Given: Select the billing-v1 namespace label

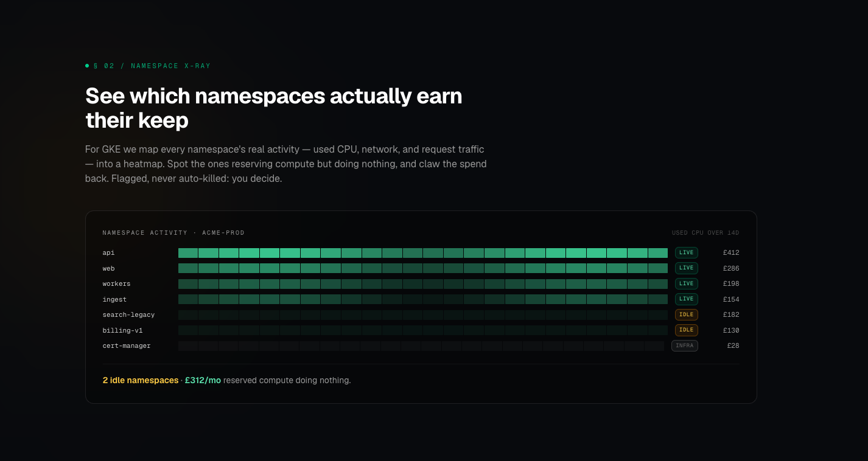Looking at the screenshot, I should pyautogui.click(x=122, y=330).
